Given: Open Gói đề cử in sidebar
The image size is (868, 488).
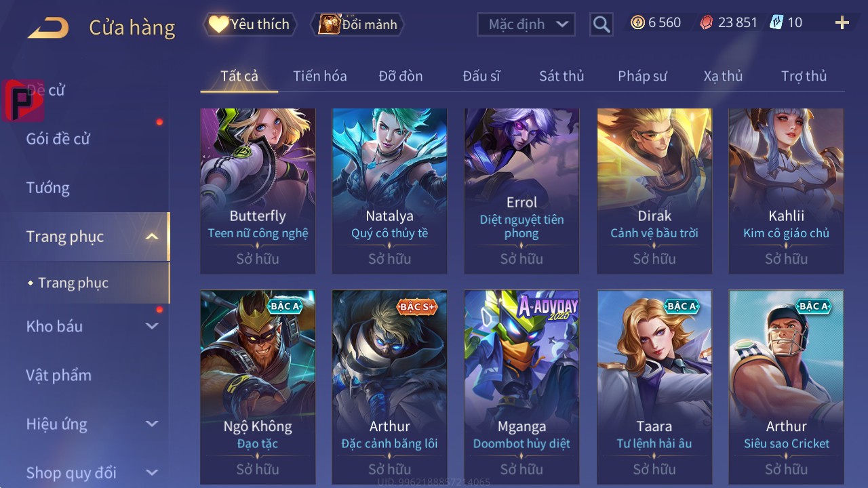Looking at the screenshot, I should [58, 139].
